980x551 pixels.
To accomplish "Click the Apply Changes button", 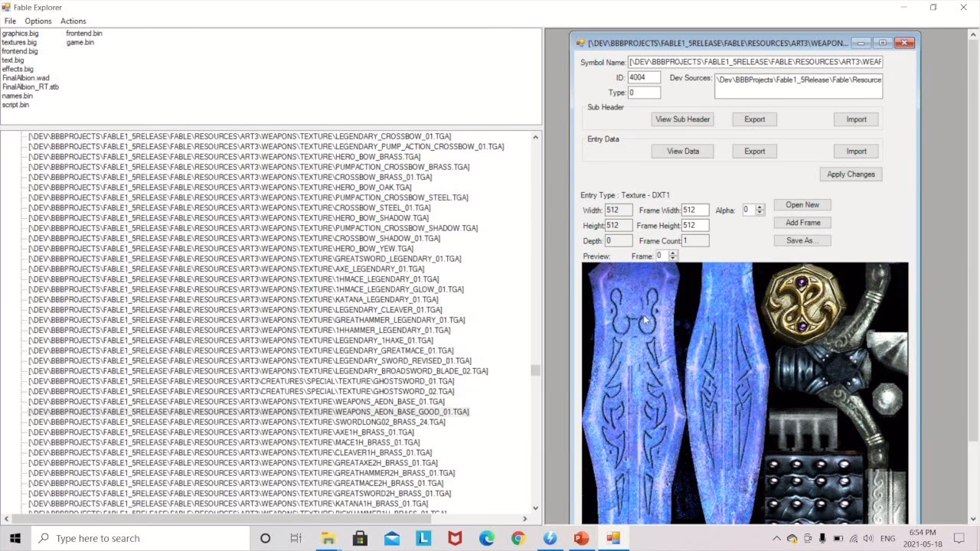I will click(x=851, y=174).
